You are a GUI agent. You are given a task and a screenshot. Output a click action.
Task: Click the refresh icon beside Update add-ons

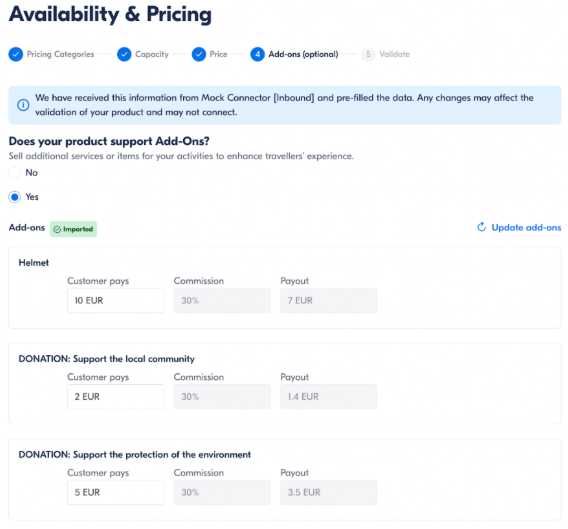pyautogui.click(x=481, y=227)
